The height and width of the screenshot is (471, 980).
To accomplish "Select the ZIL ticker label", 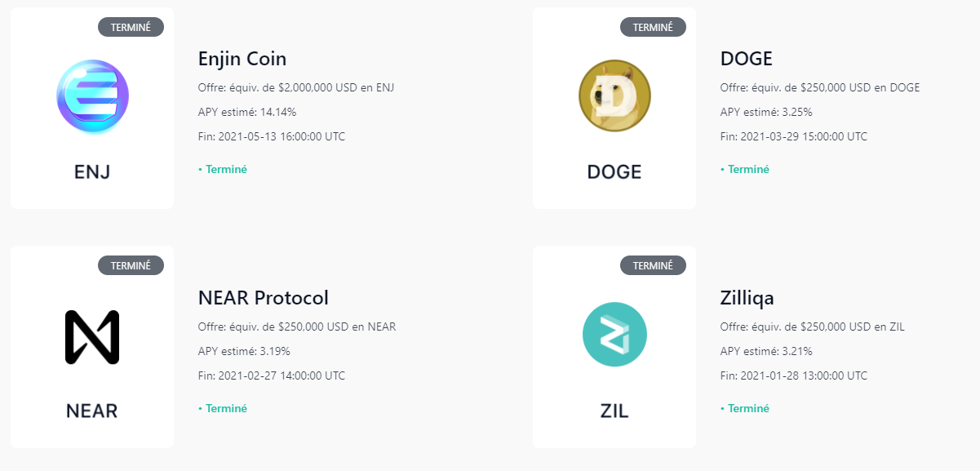I will click(614, 411).
